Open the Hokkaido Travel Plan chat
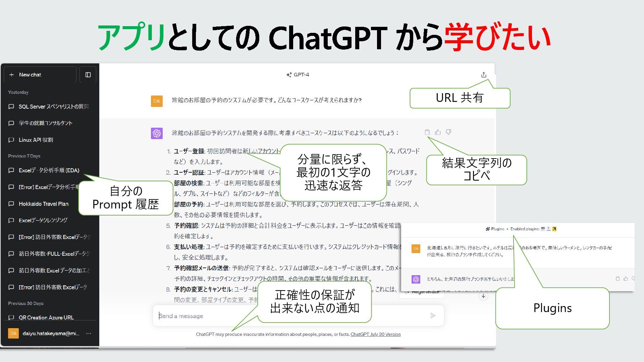This screenshot has width=644, height=362. coord(44,204)
